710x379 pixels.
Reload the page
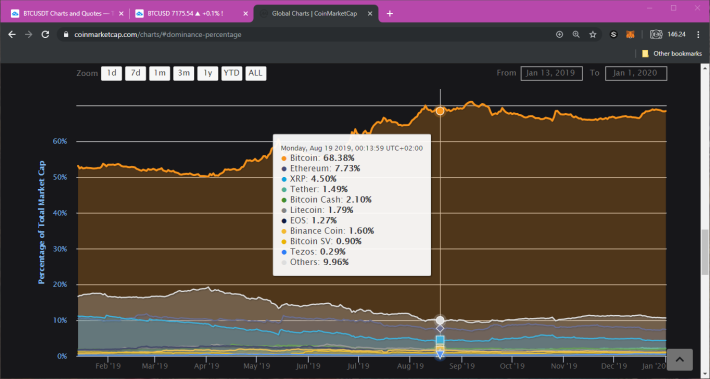tap(45, 34)
